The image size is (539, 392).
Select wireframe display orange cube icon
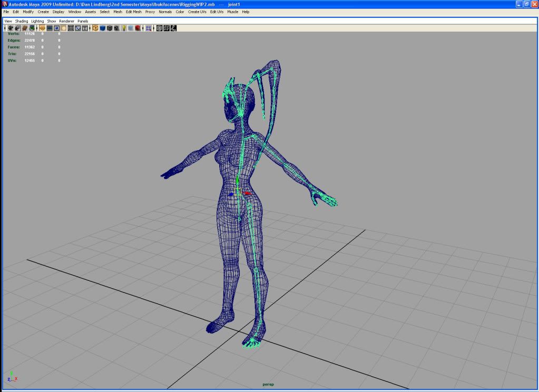pos(95,28)
